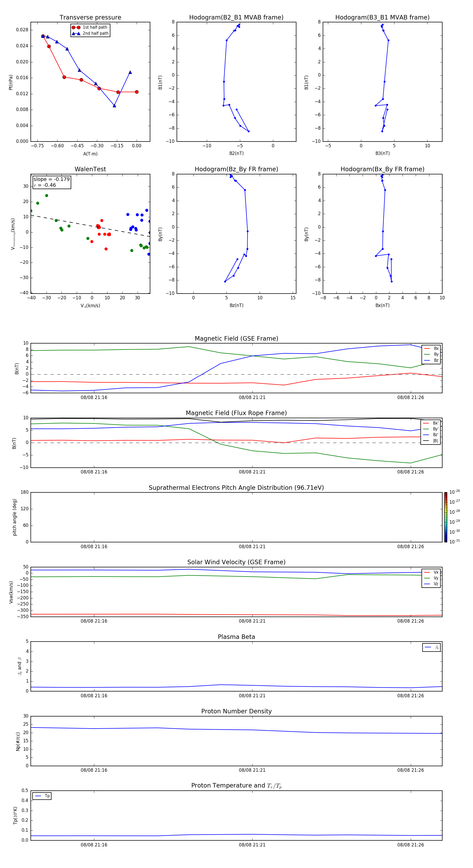Click the pitch angle distribution colorbar
Viewport: 473px width, 868px height.
coord(446,517)
